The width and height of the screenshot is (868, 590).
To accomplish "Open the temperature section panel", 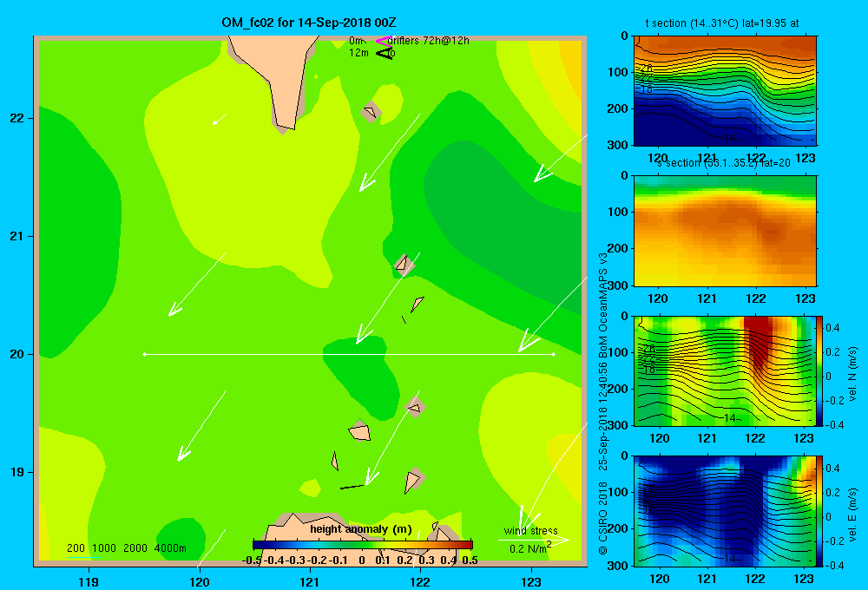I will point(725,91).
